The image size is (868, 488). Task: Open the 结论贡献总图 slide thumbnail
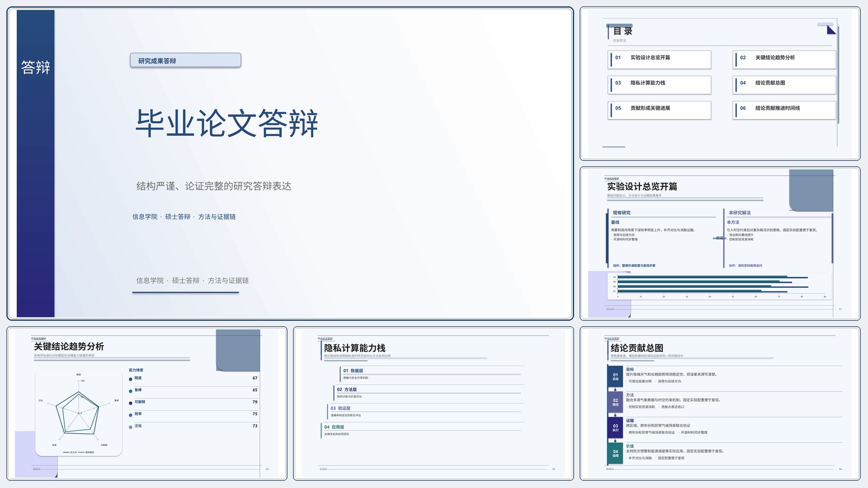(720, 404)
